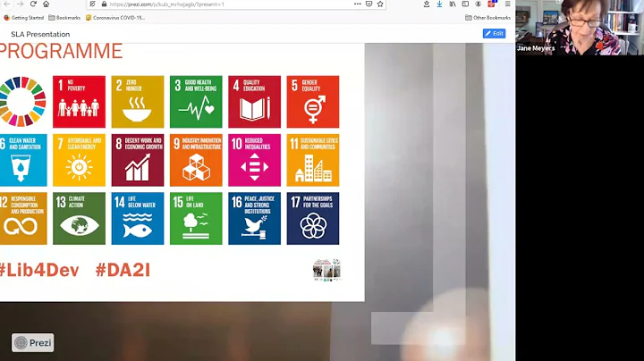Open the Coronavirus COVID-19 bookmark

115,18
